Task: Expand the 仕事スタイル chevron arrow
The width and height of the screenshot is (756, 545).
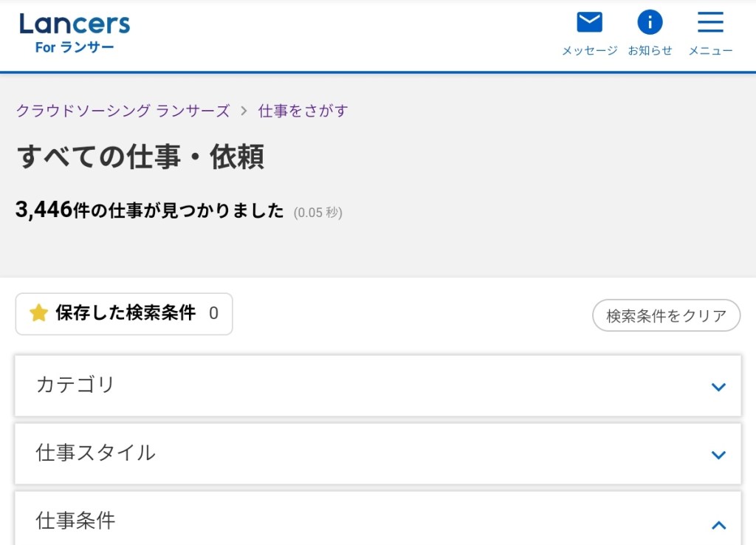Action: [x=718, y=455]
